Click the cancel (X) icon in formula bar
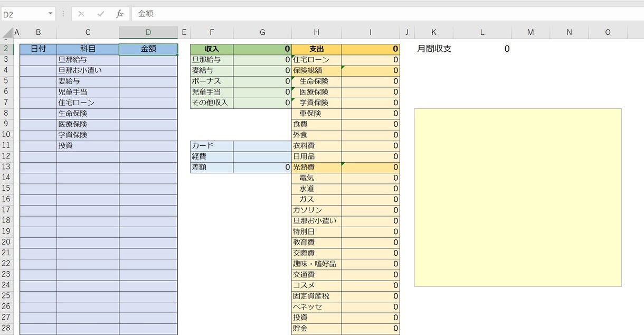Viewport: 644px width, 335px height. click(x=81, y=14)
